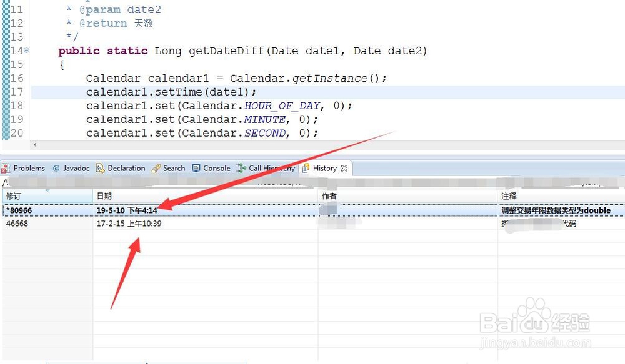Click date cell 19-5-10 下午4:14
The image size is (625, 364).
(127, 210)
